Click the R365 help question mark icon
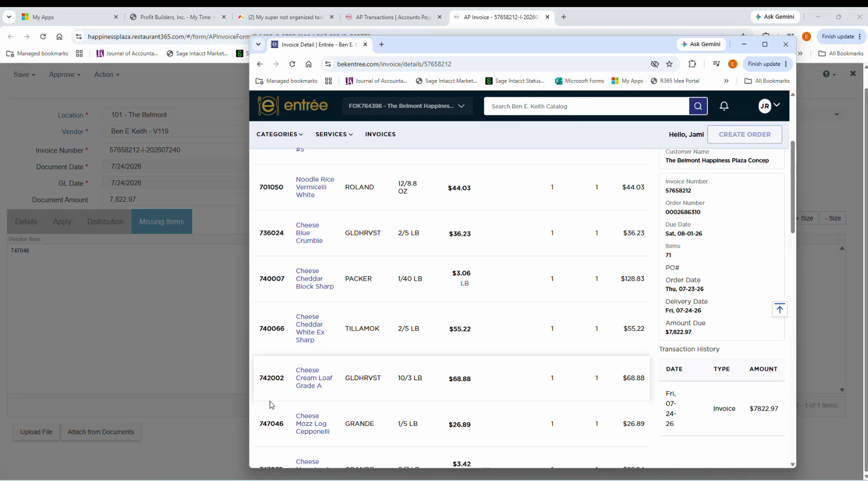Image resolution: width=868 pixels, height=481 pixels. (x=826, y=74)
